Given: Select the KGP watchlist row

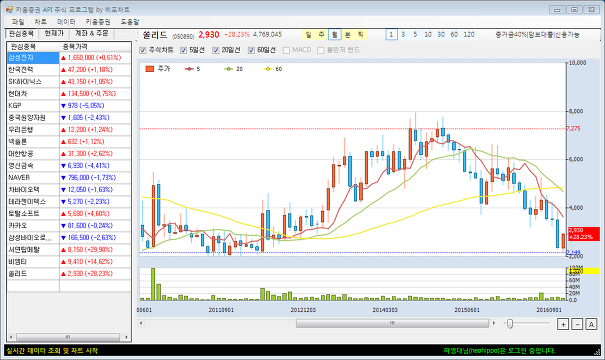Looking at the screenshot, I should tap(69, 106).
